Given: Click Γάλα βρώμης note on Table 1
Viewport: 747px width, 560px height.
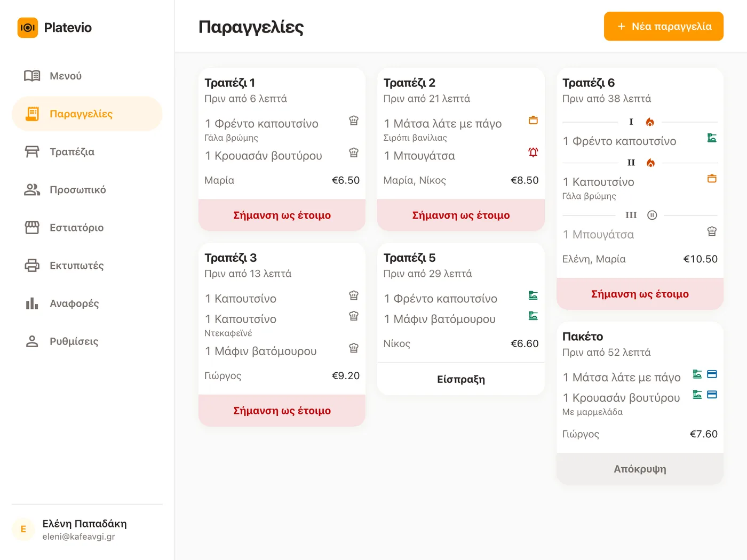Looking at the screenshot, I should click(x=231, y=138).
